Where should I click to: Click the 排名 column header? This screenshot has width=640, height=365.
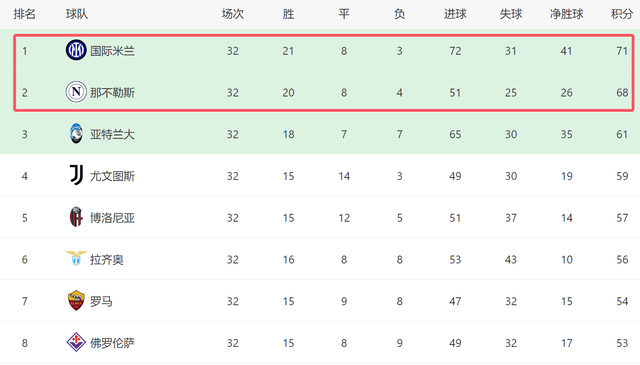(x=24, y=14)
